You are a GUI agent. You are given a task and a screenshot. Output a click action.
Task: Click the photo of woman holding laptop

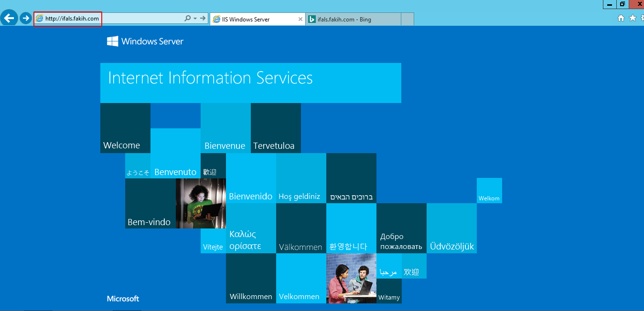pyautogui.click(x=201, y=203)
